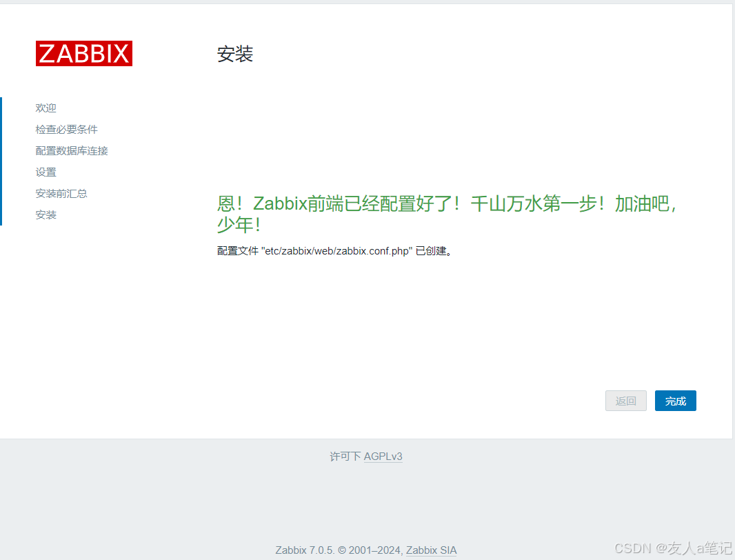Click the 安装 page heading
Image resolution: width=735 pixels, height=560 pixels.
pos(235,54)
